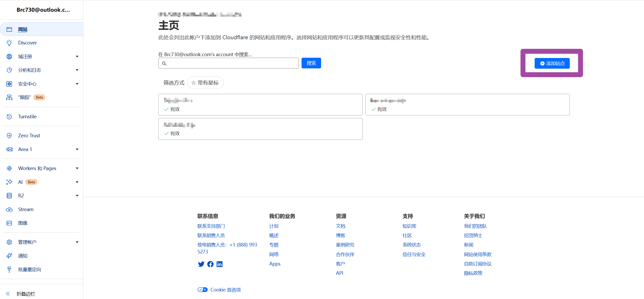
Task: Click the 添加站点 button
Action: (552, 63)
